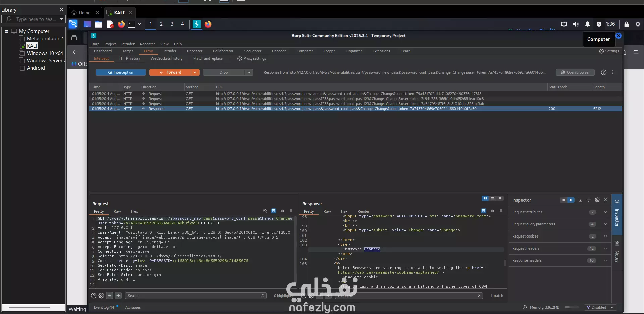Select the highlighted Response row with status 200
This screenshot has height=314, width=644.
point(356,109)
